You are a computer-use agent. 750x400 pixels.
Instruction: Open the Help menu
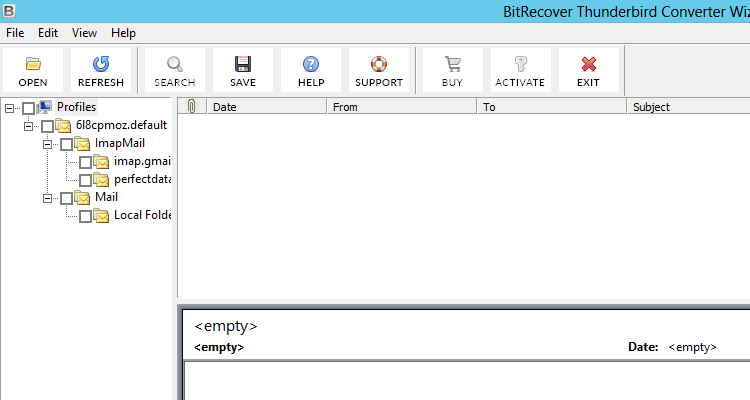click(123, 33)
